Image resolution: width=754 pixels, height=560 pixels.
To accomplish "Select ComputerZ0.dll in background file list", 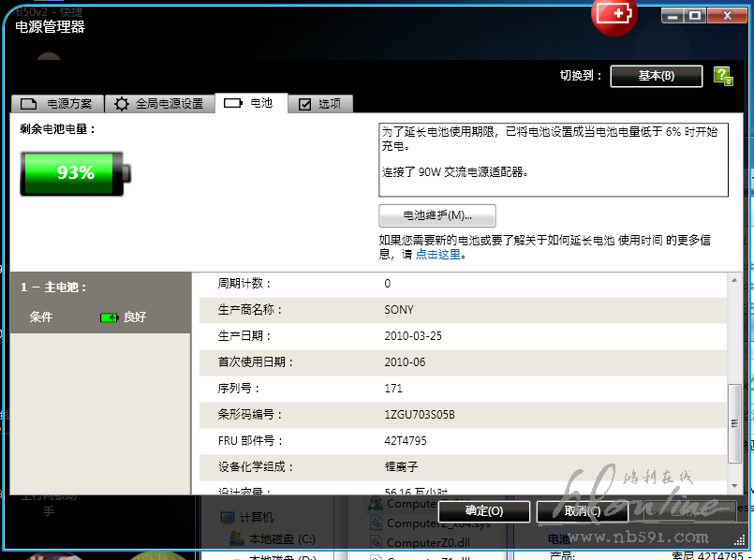I will [421, 543].
